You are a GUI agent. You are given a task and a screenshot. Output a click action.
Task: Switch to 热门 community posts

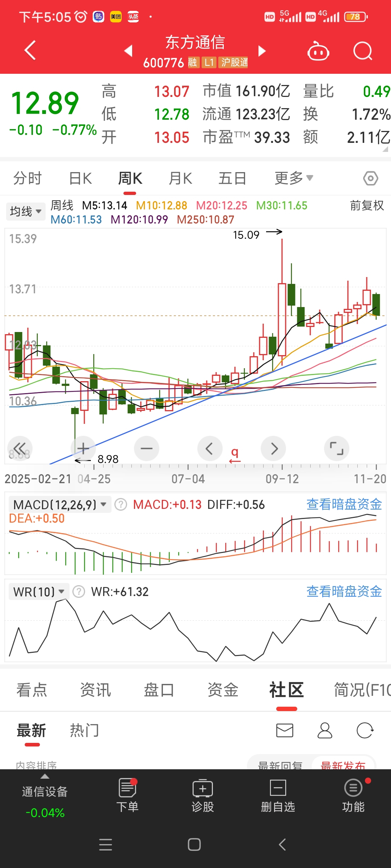[84, 731]
